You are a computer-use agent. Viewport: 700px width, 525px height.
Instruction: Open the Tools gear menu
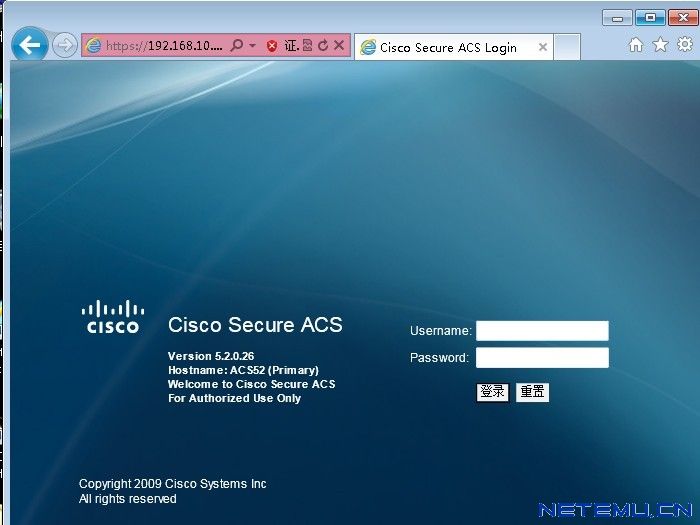click(685, 44)
